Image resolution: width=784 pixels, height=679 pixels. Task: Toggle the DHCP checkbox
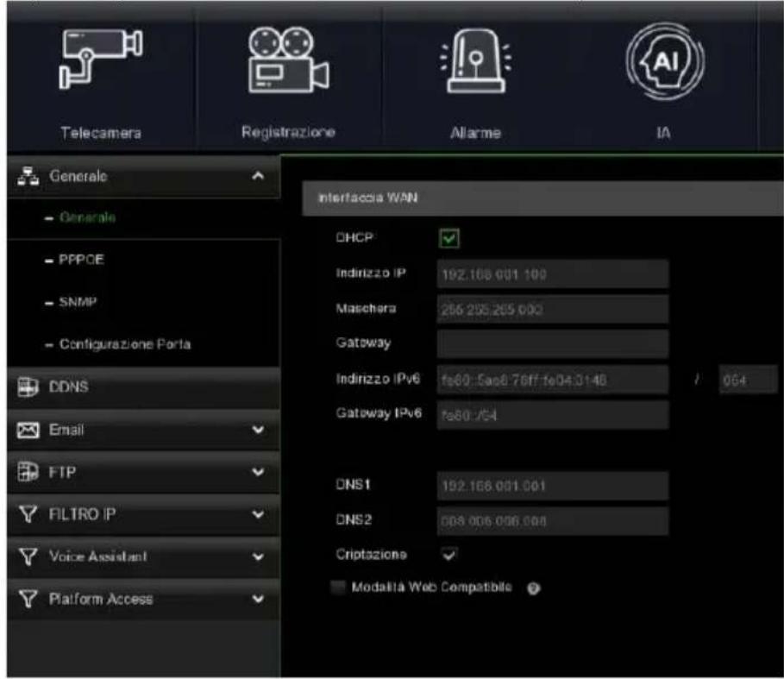click(x=449, y=238)
